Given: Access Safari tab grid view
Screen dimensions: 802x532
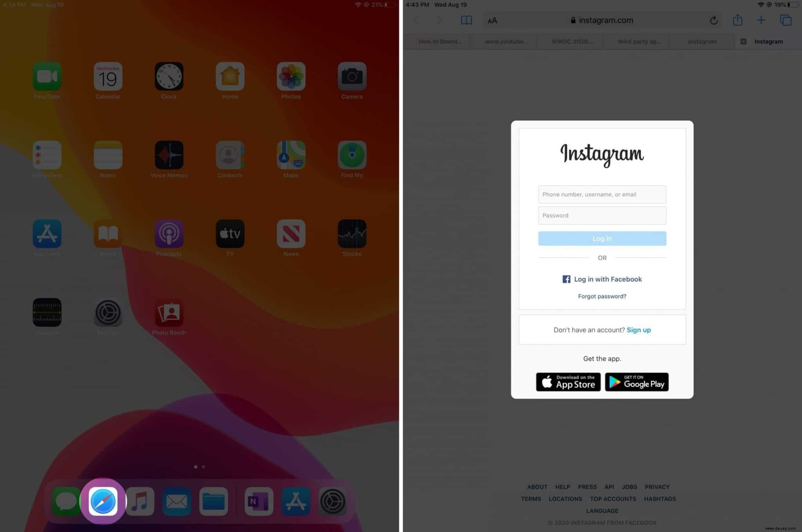Looking at the screenshot, I should click(786, 20).
